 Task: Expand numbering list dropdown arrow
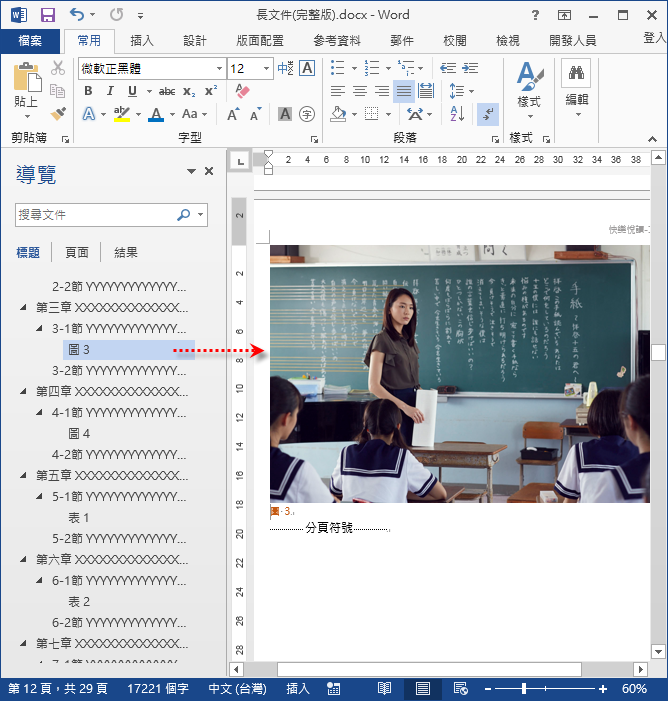388,68
